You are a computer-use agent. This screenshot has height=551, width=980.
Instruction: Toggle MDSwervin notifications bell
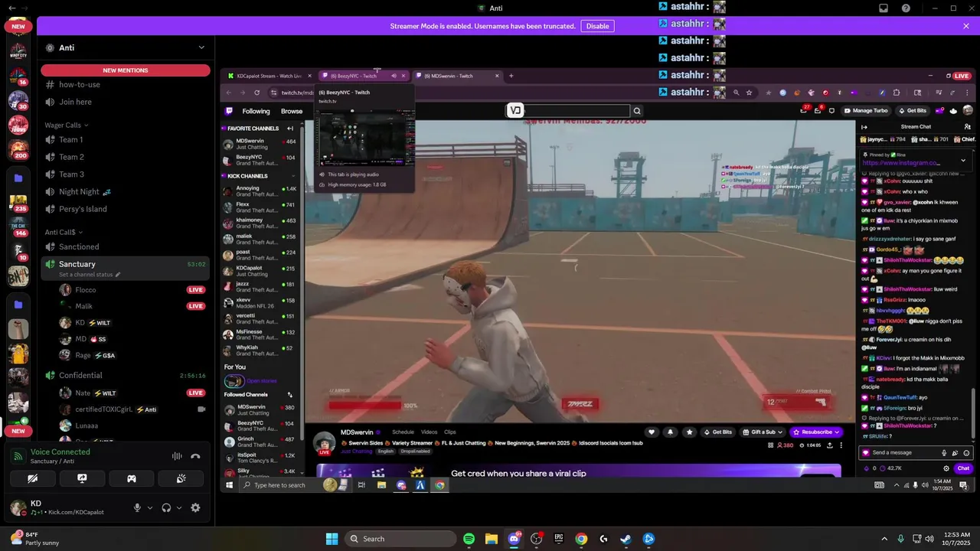(671, 432)
